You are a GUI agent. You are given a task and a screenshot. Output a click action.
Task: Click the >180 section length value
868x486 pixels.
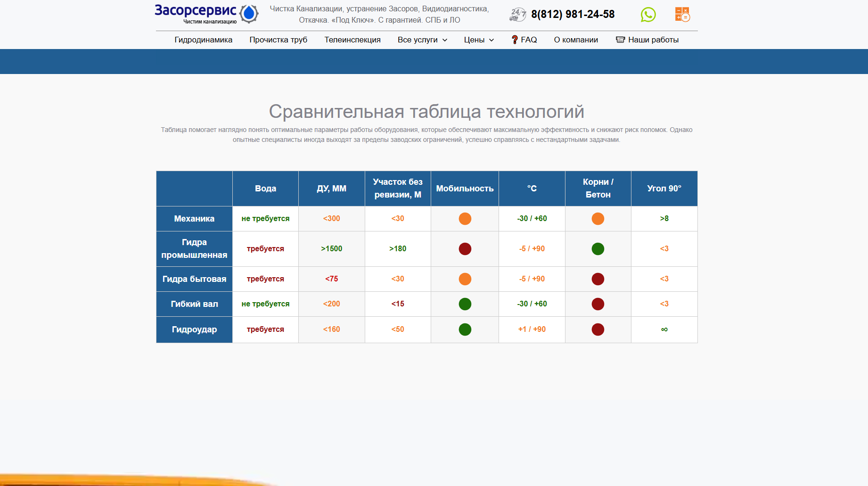tap(398, 249)
